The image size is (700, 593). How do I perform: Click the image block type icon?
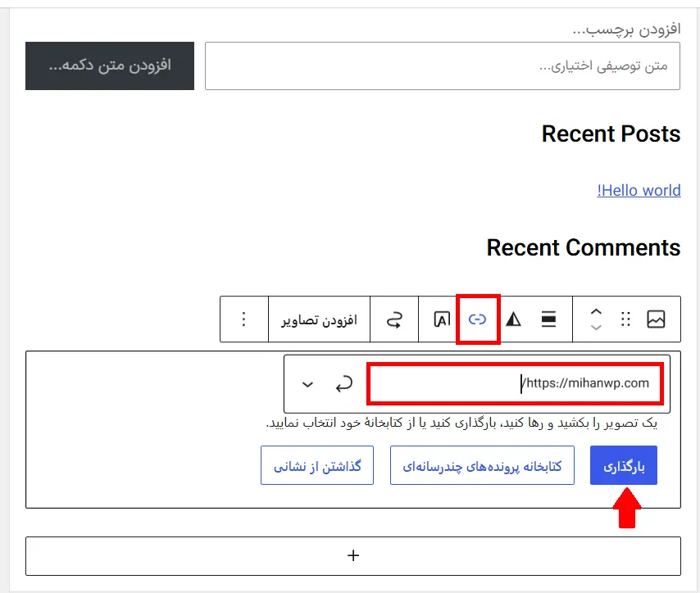[656, 319]
